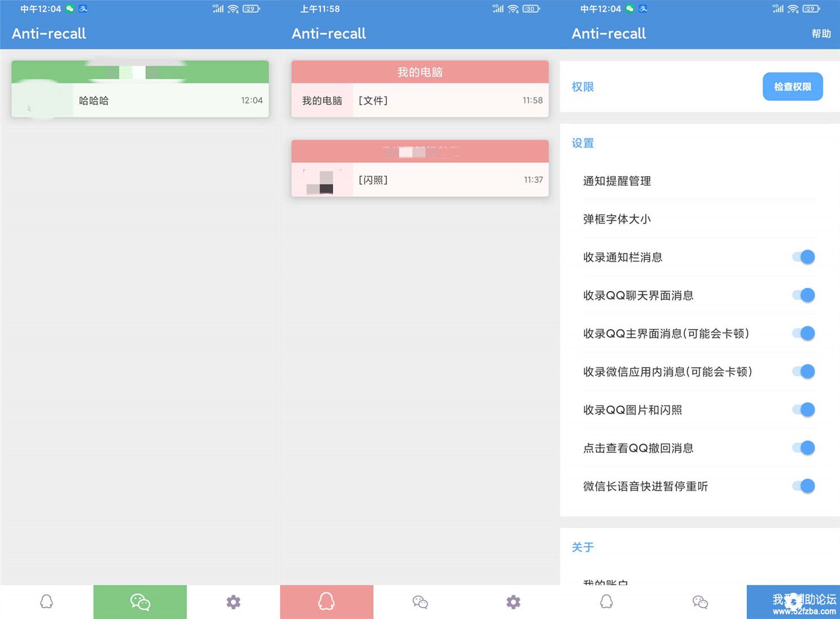The height and width of the screenshot is (619, 840).
Task: Tap the Wi-Fi icon in the 上午11:58 status bar
Action: click(513, 8)
